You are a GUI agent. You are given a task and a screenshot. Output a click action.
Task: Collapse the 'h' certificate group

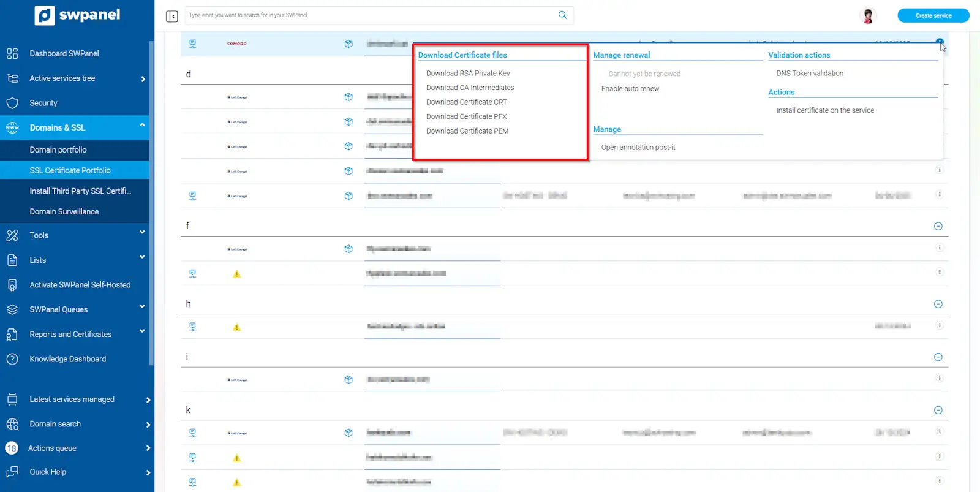point(938,304)
